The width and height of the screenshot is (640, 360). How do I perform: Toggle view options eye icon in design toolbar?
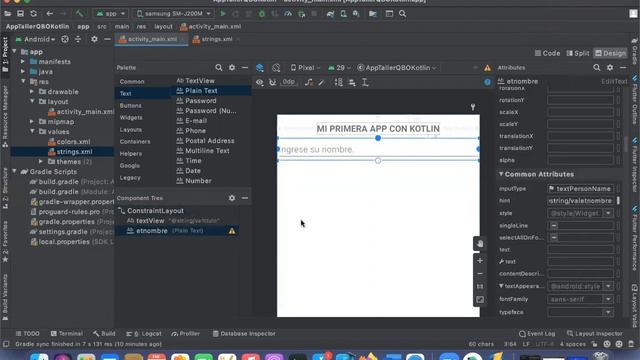pyautogui.click(x=260, y=82)
